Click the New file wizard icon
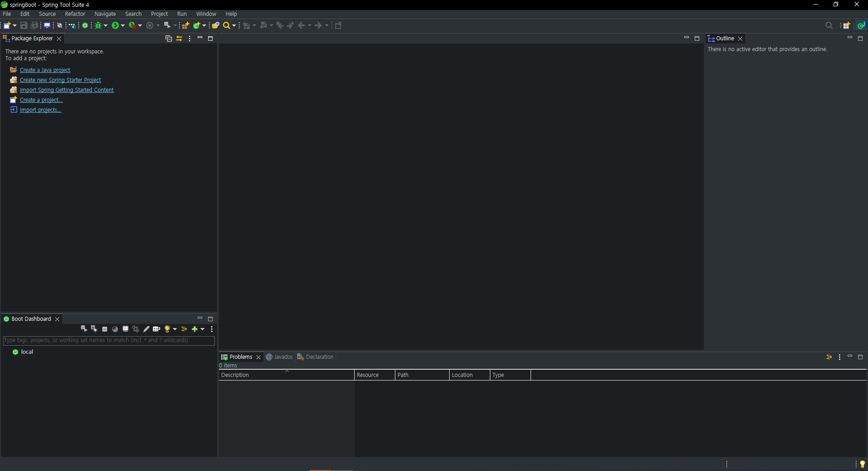 [x=7, y=25]
